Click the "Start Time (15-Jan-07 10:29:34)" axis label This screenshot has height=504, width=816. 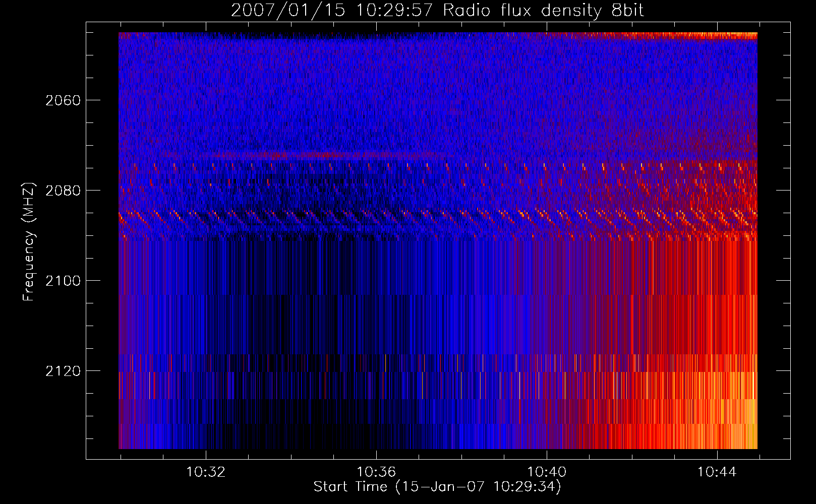[x=437, y=486]
